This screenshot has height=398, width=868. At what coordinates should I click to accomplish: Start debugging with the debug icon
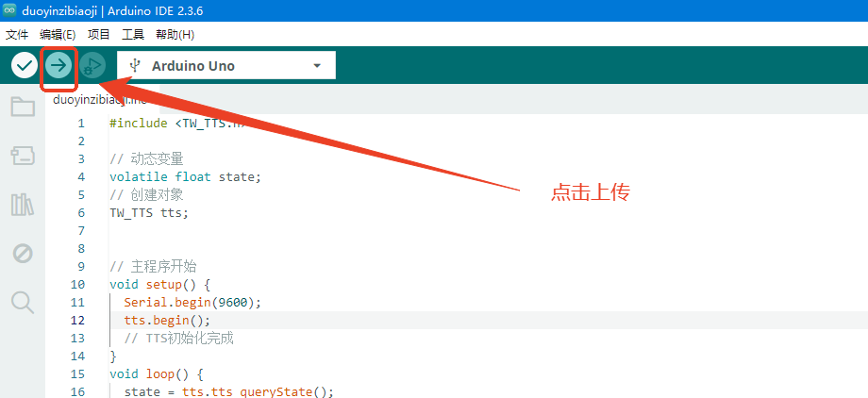(92, 66)
